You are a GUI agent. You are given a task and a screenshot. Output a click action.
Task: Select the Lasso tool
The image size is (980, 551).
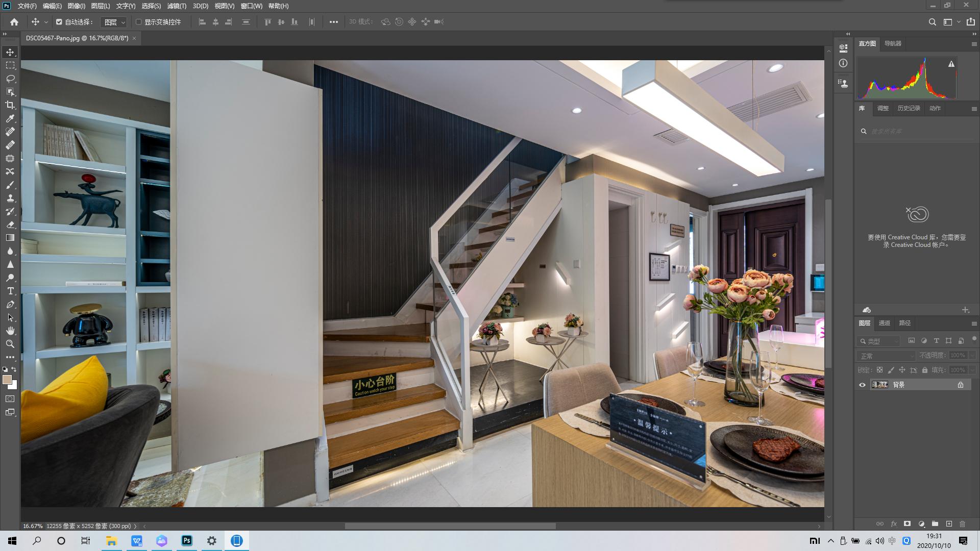tap(10, 79)
